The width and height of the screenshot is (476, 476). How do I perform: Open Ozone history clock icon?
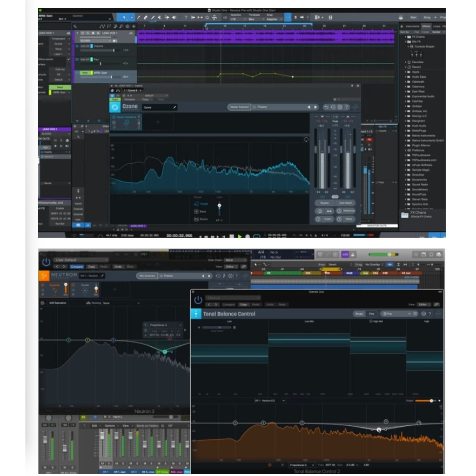coord(333,107)
